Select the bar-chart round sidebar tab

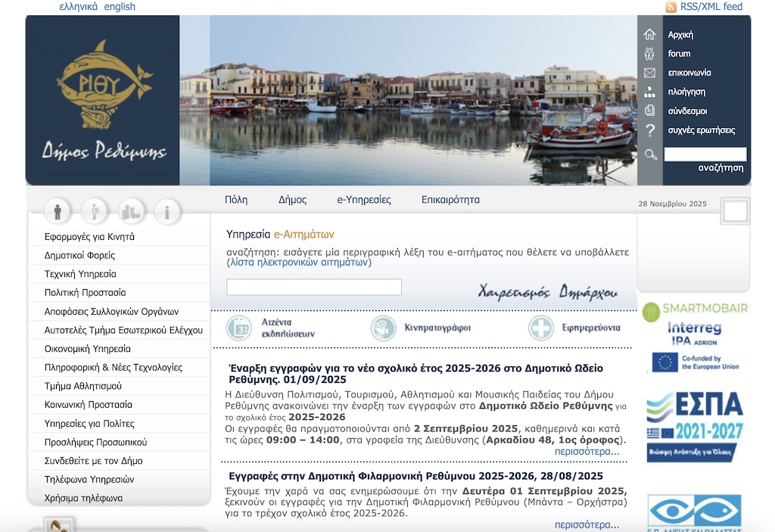pos(131,211)
